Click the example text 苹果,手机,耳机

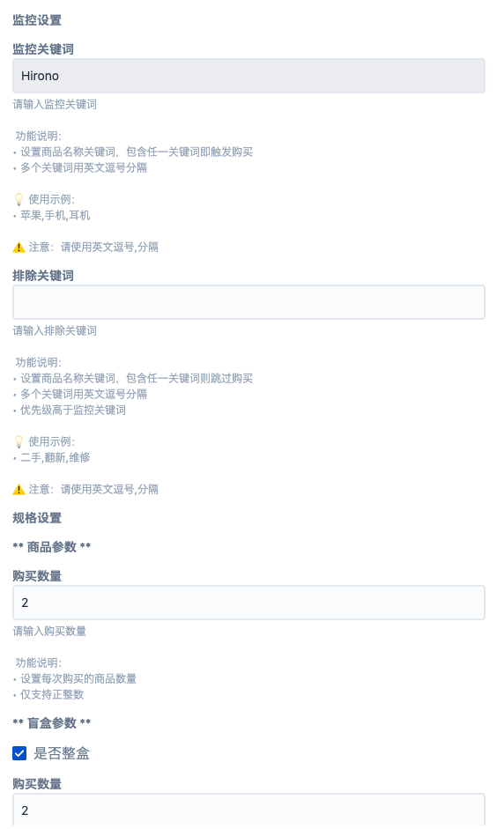point(55,215)
